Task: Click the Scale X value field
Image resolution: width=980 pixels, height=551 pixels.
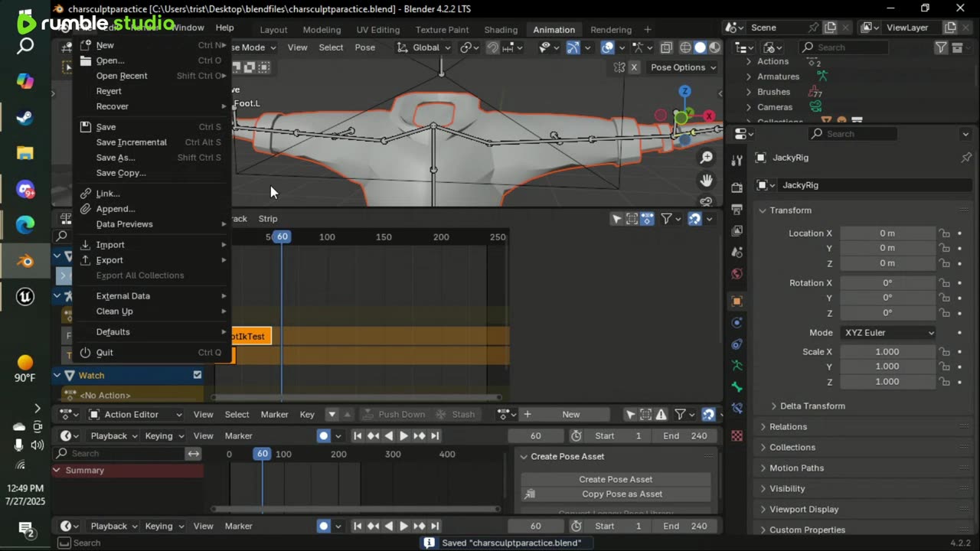Action: point(887,352)
